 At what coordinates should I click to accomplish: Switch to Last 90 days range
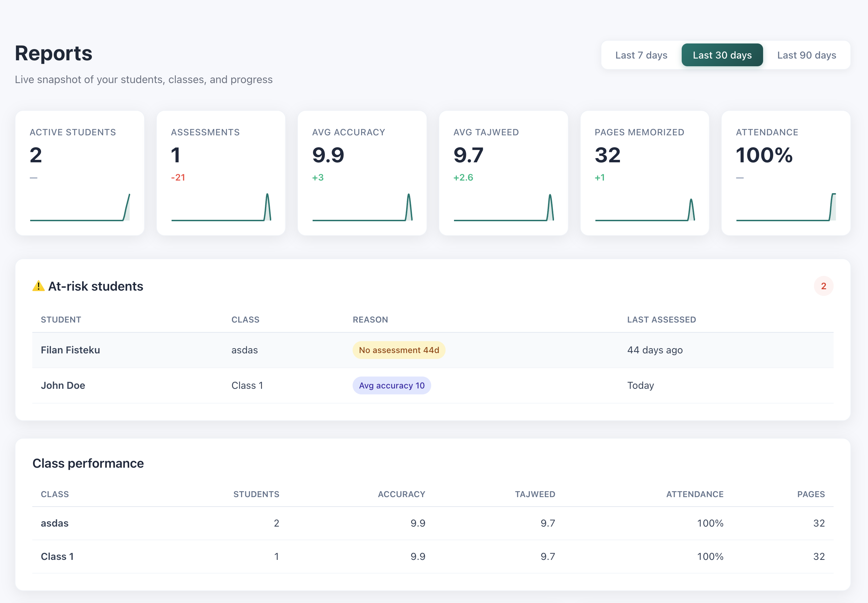pos(806,55)
